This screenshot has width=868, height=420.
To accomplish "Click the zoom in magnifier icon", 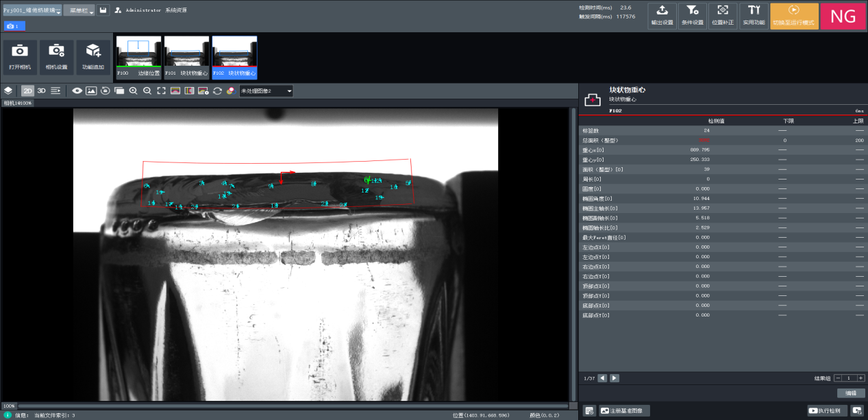I will pos(133,90).
